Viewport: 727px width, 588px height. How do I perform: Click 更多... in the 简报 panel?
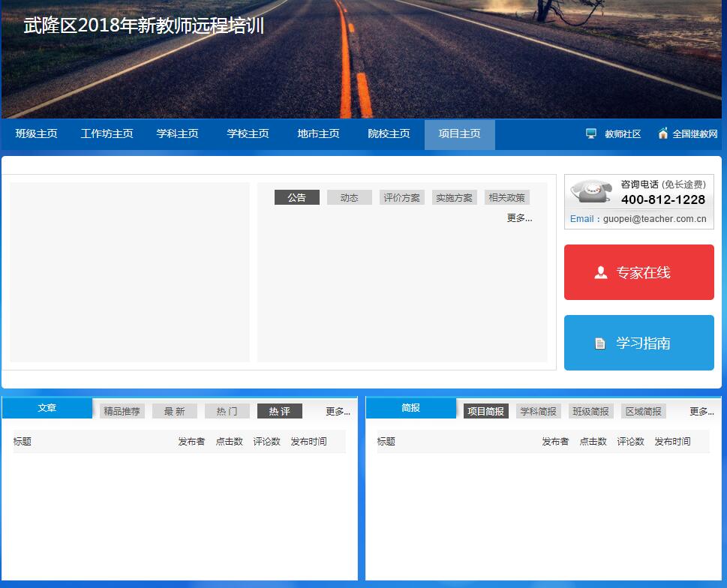(x=702, y=412)
